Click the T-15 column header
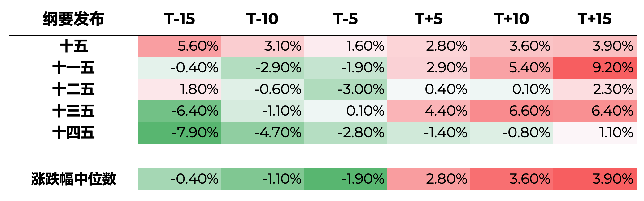 pyautogui.click(x=180, y=19)
